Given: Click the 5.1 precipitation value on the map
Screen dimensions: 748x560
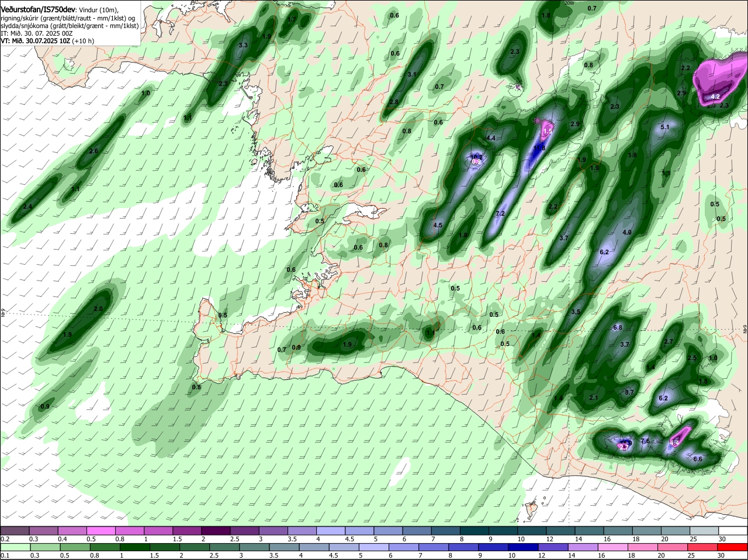Looking at the screenshot, I should point(665,127).
